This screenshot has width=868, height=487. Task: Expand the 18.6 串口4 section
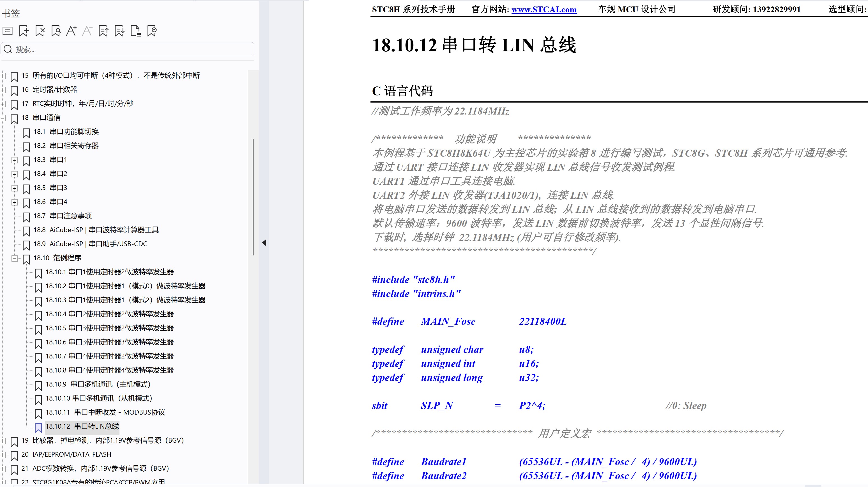(15, 202)
